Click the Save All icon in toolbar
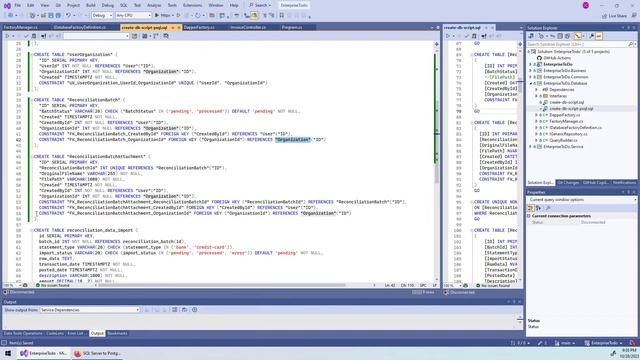The height and width of the screenshot is (360, 640). (58, 15)
